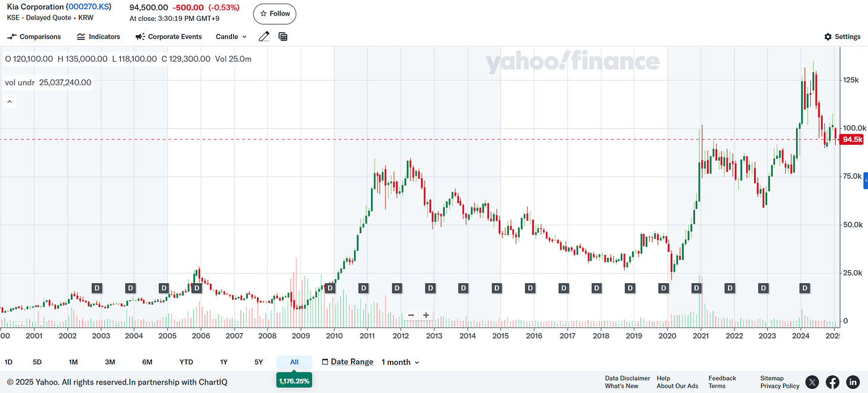Click the 2020 year label on time axis
868x393 pixels.
pyautogui.click(x=666, y=336)
